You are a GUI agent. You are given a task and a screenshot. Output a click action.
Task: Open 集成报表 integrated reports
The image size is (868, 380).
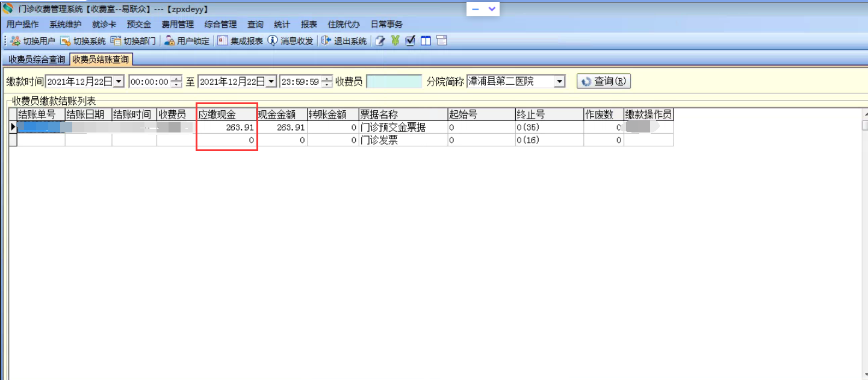click(x=240, y=41)
